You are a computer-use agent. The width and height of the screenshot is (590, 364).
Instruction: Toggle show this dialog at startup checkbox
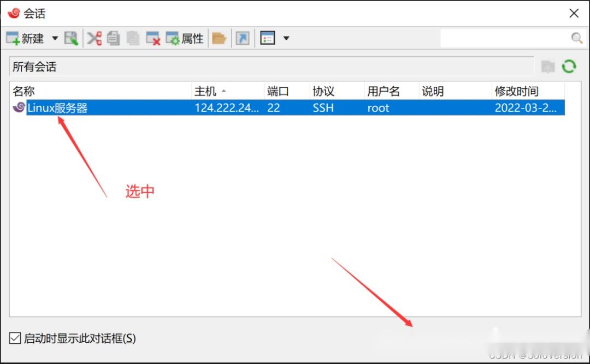pos(15,338)
